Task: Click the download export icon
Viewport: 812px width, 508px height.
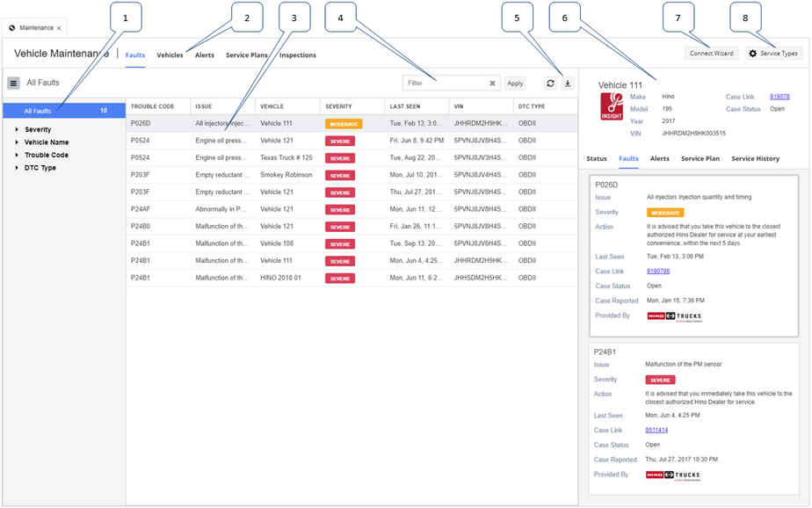Action: [568, 83]
